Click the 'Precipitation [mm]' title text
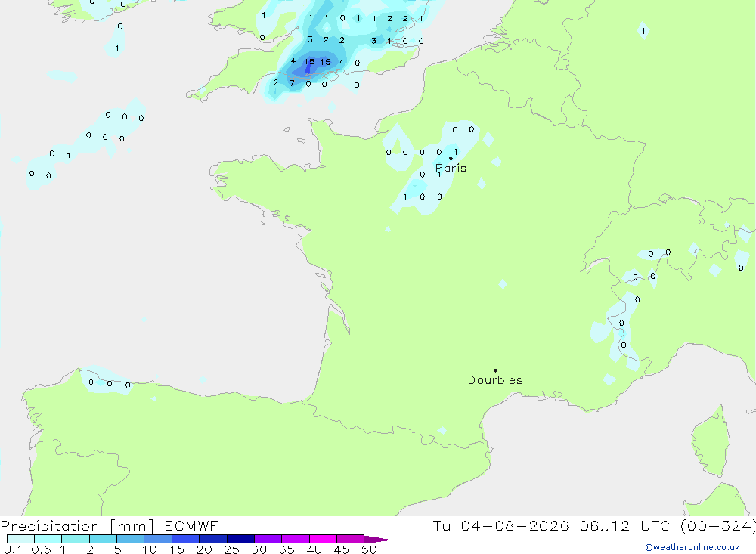Image resolution: width=756 pixels, height=554 pixels. click(x=77, y=525)
